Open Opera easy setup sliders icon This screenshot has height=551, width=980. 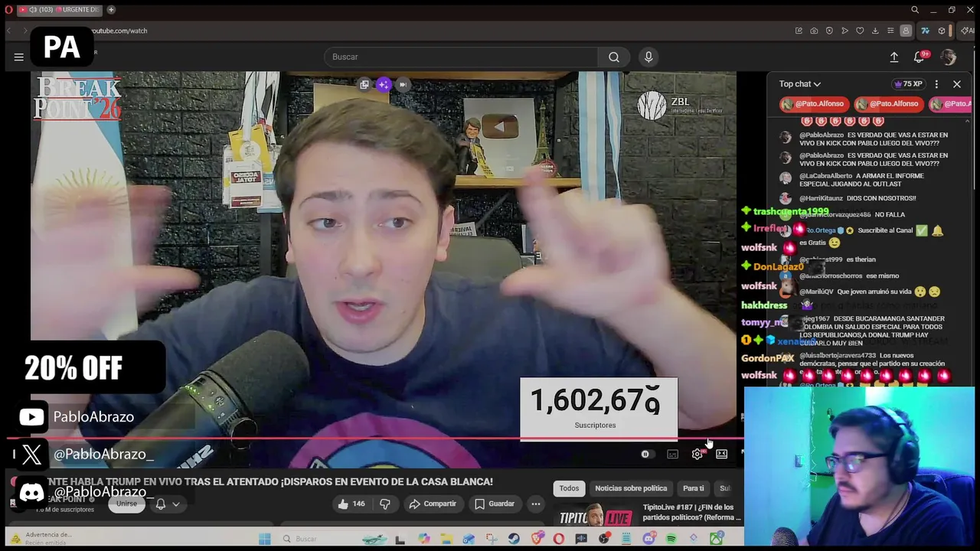(890, 31)
